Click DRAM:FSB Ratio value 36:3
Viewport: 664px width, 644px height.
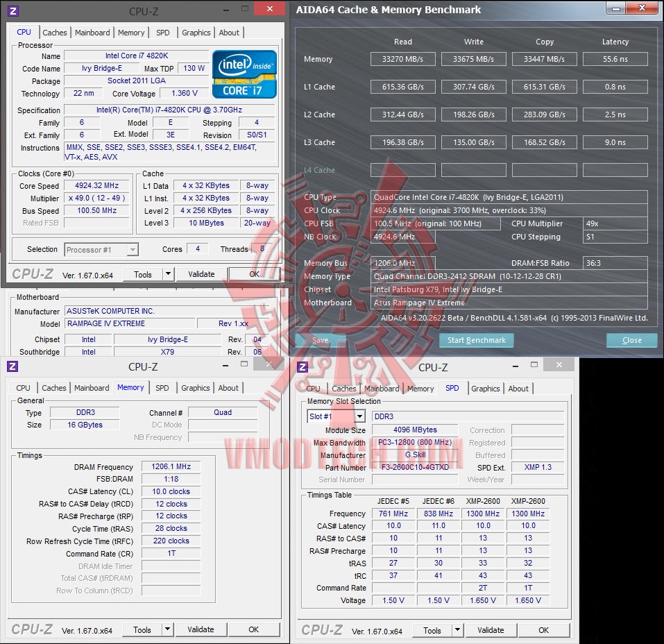pyautogui.click(x=615, y=263)
